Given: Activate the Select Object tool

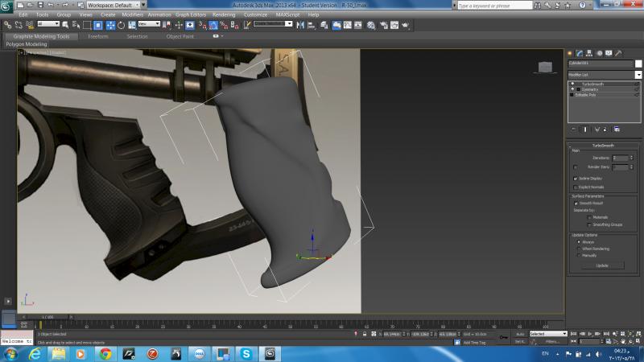Looking at the screenshot, I should 65,25.
